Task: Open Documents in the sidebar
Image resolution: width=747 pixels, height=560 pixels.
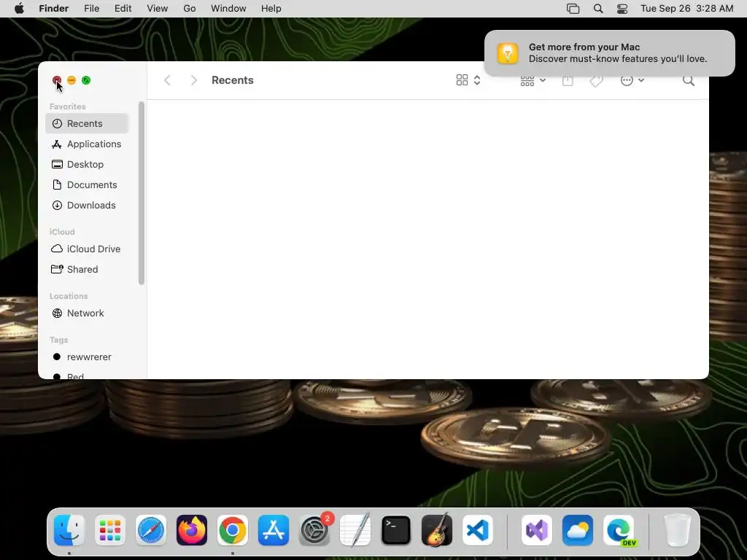Action: tap(88, 184)
